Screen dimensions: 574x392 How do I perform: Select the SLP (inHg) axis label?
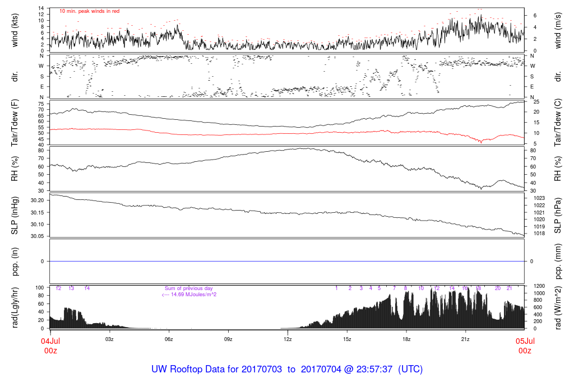pyautogui.click(x=15, y=216)
